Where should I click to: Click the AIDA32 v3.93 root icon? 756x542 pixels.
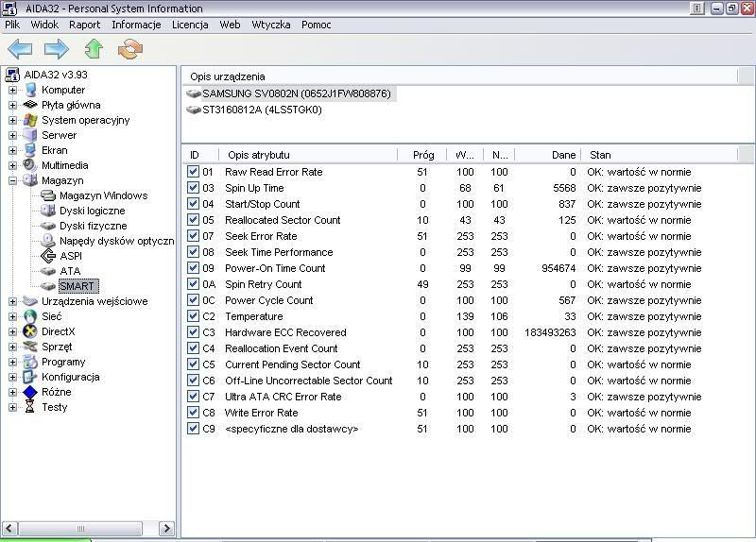point(12,75)
